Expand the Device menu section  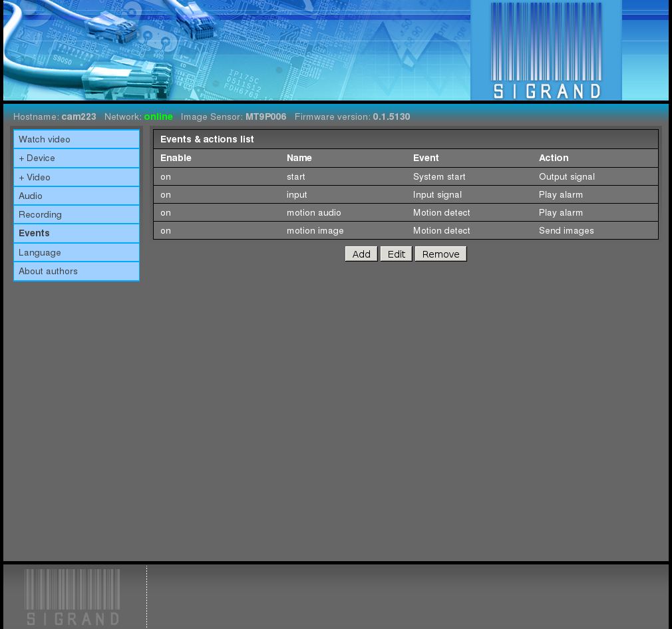[x=77, y=158]
